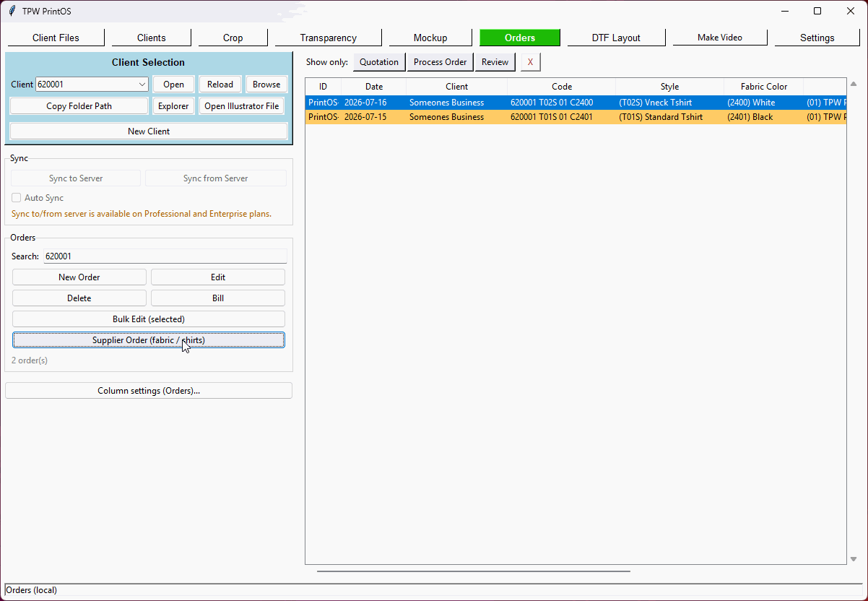The height and width of the screenshot is (601, 868).
Task: Open Bulk Edit (selected)
Action: pyautogui.click(x=149, y=319)
